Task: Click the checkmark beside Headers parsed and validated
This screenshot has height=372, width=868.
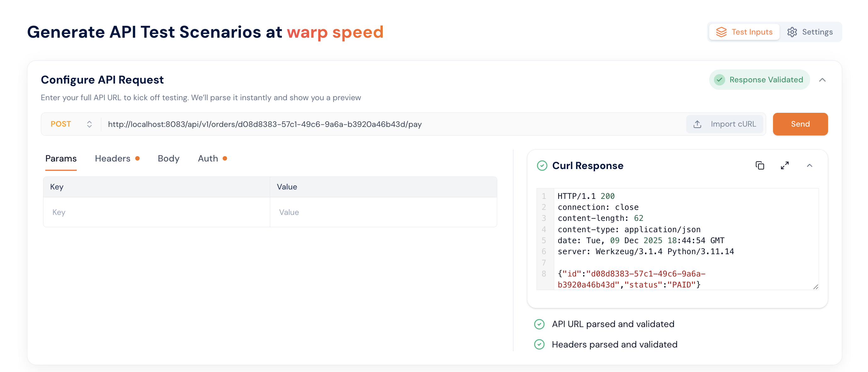Action: click(539, 344)
